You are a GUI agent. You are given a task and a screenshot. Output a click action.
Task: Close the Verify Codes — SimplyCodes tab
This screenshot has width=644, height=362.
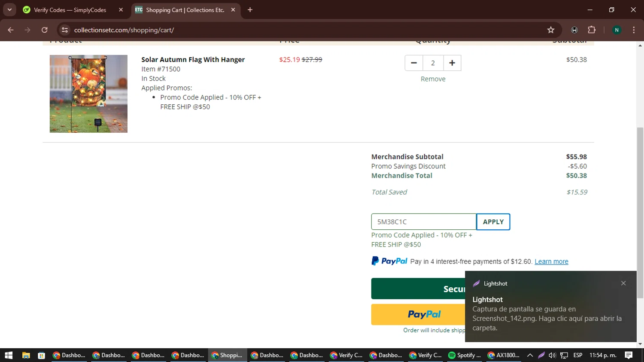(x=121, y=9)
